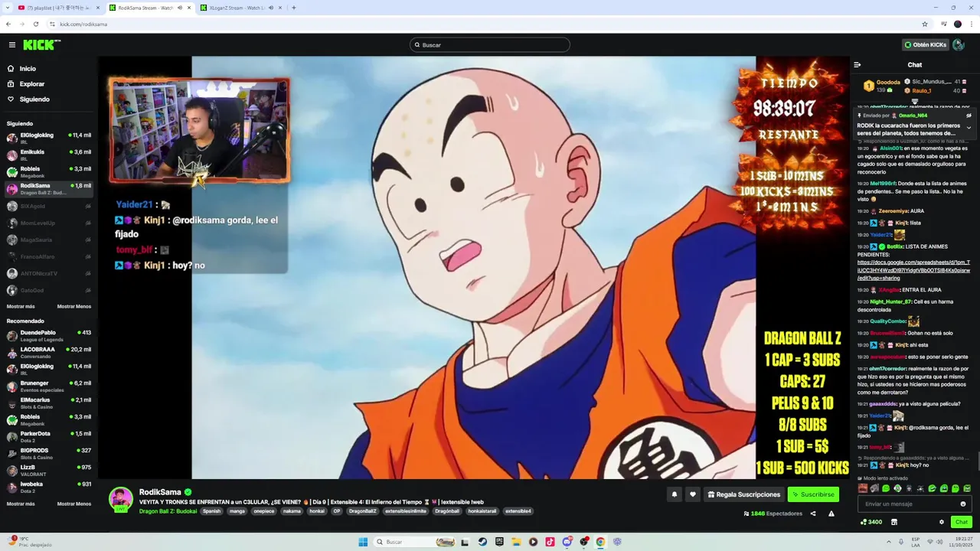Collapse the chat panel with the arrow icon
This screenshot has height=551, width=980.
click(x=857, y=65)
